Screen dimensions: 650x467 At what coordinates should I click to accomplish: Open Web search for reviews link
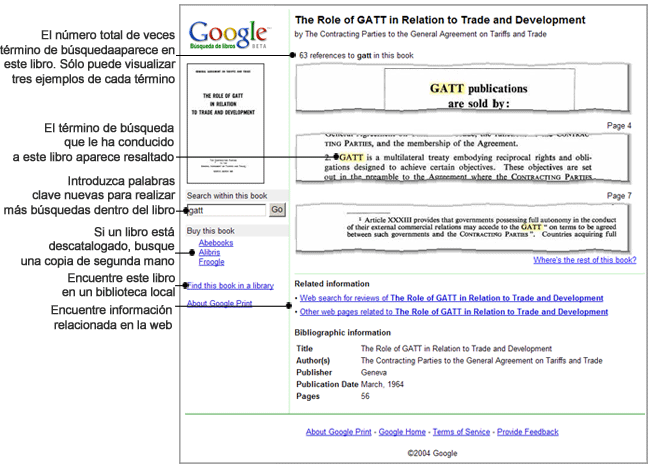[x=451, y=298]
